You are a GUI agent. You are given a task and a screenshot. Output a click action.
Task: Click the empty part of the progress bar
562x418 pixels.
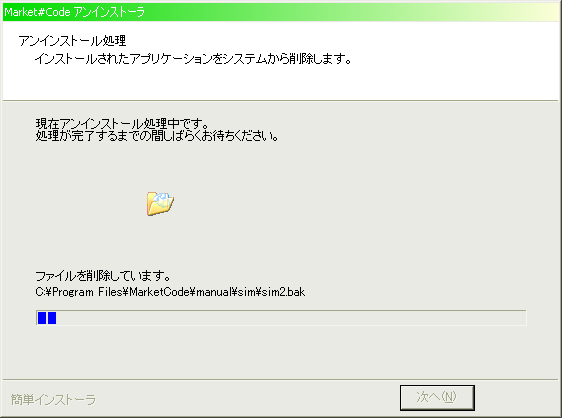point(291,318)
